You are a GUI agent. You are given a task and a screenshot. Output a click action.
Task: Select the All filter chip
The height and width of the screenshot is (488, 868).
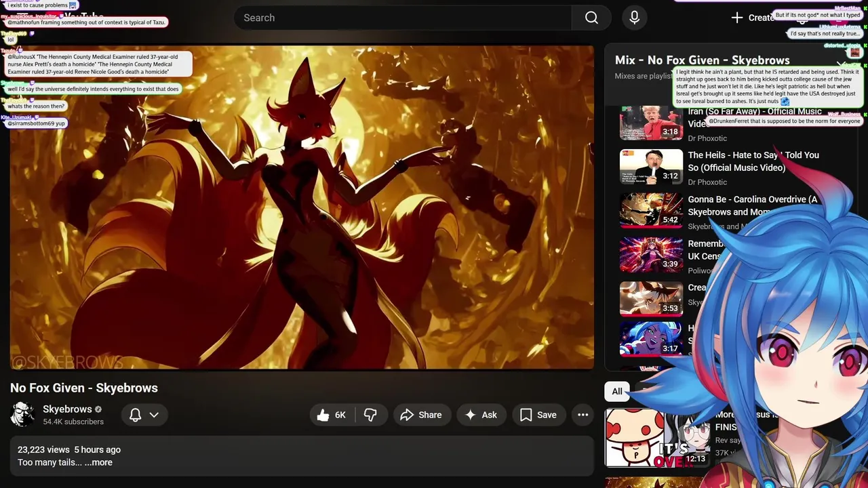pyautogui.click(x=617, y=391)
